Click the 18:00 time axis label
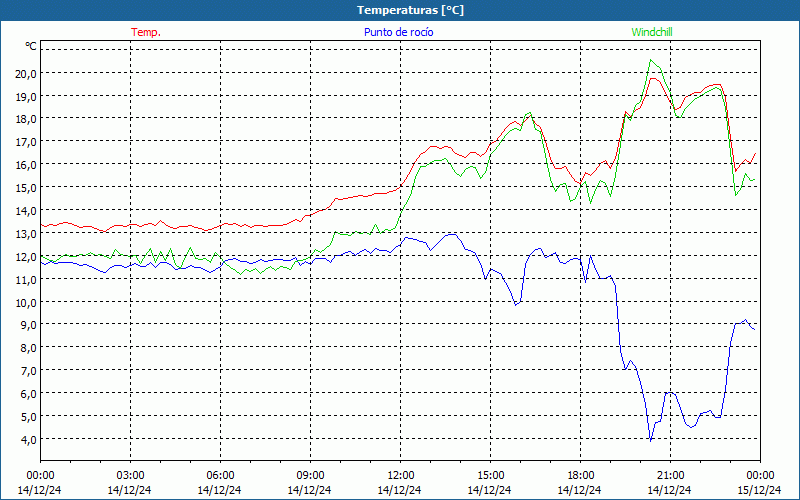 pyautogui.click(x=580, y=476)
